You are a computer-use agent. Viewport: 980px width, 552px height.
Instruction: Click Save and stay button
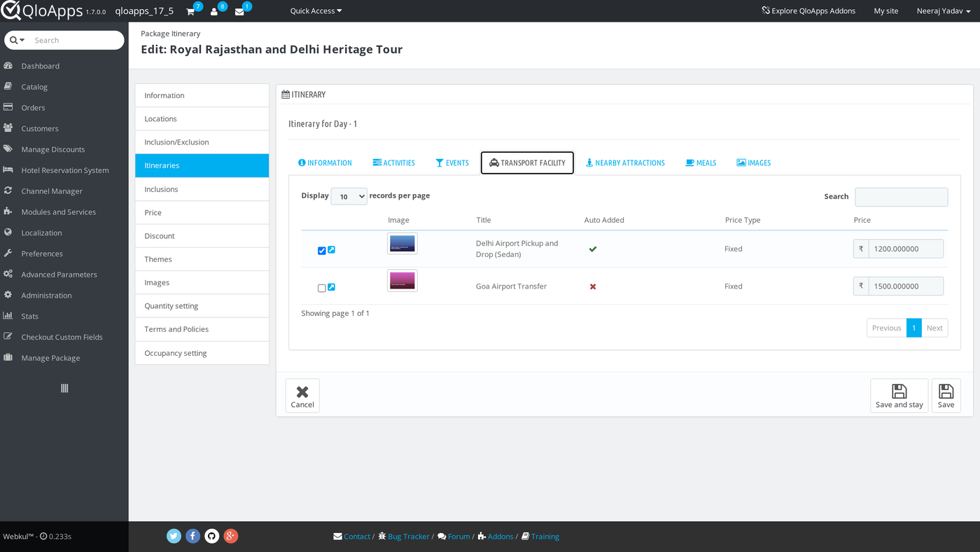pos(899,396)
